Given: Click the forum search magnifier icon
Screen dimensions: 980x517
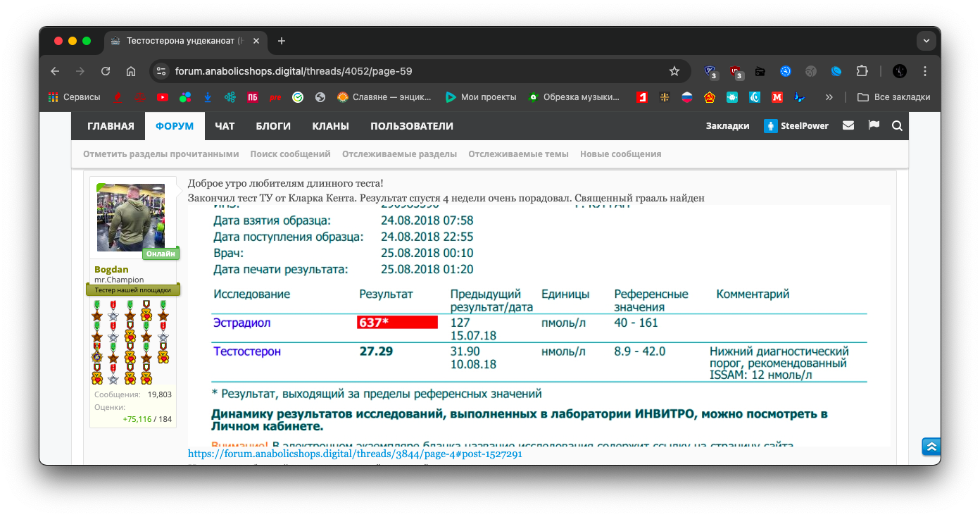Looking at the screenshot, I should [x=897, y=126].
